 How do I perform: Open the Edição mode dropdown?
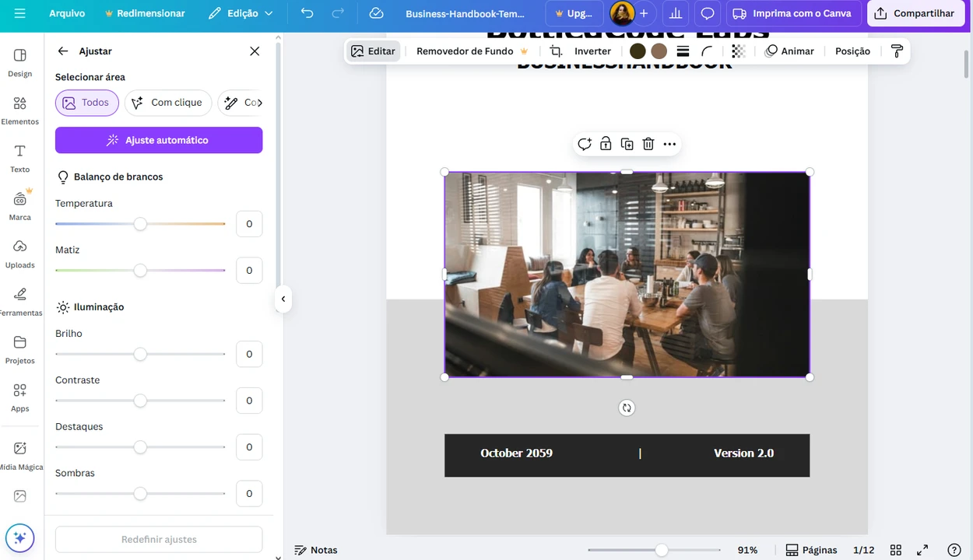click(x=241, y=13)
